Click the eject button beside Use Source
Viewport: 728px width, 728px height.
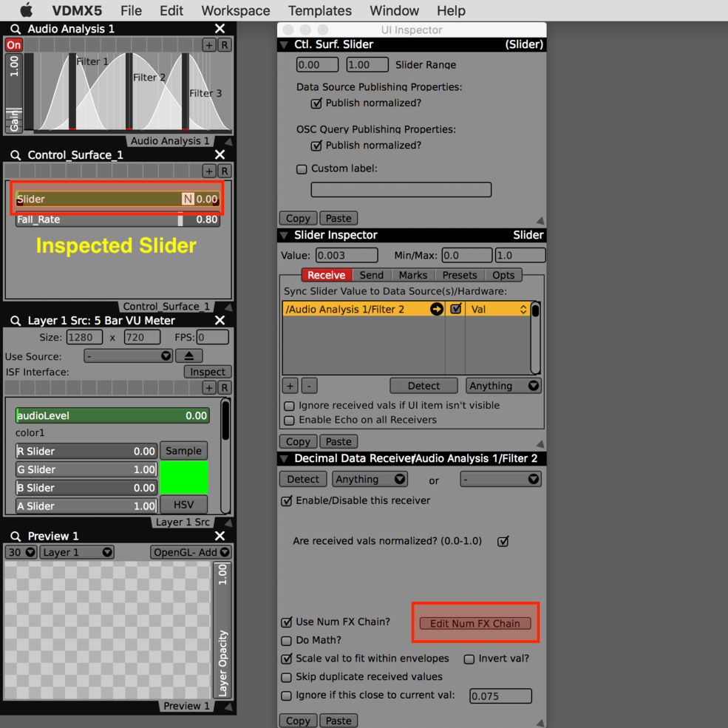189,356
